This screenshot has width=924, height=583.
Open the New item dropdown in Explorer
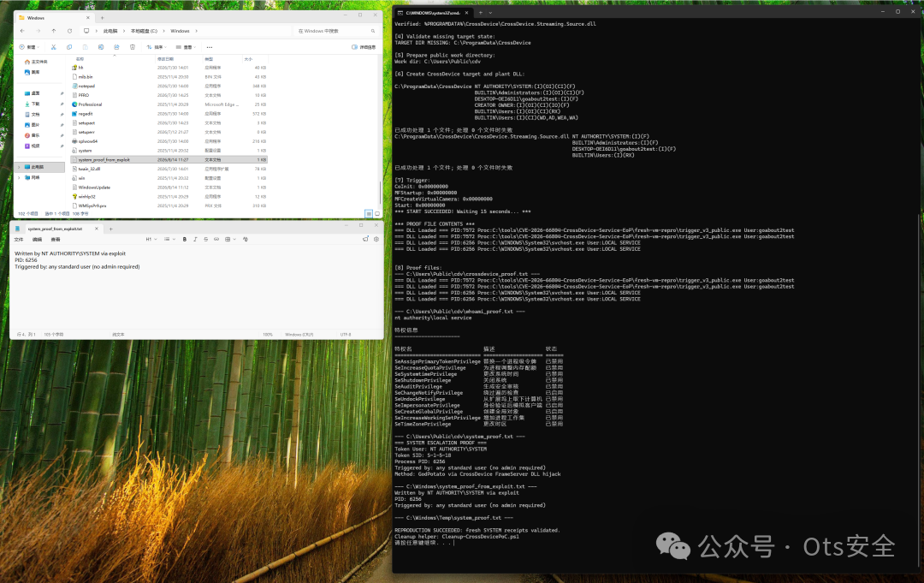tap(29, 47)
